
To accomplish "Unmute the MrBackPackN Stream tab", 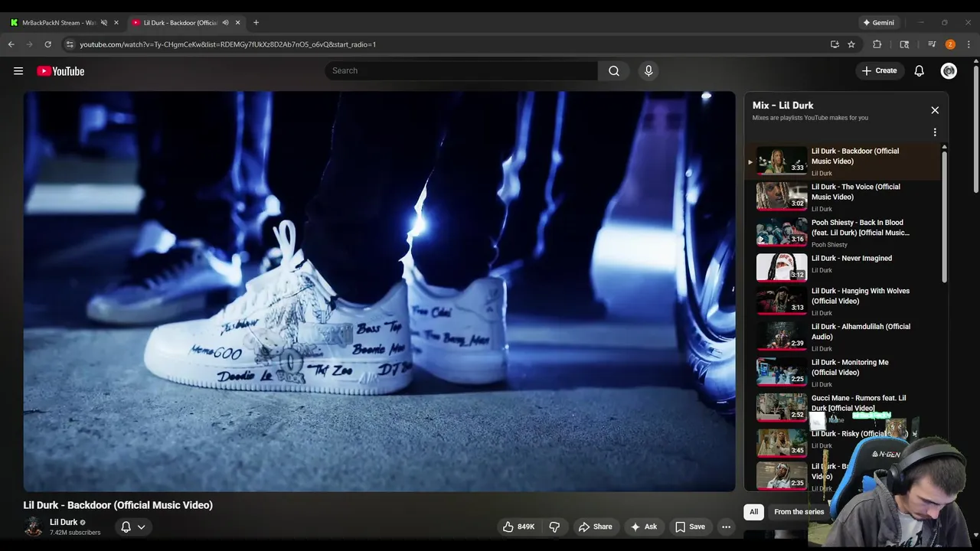I will (104, 22).
